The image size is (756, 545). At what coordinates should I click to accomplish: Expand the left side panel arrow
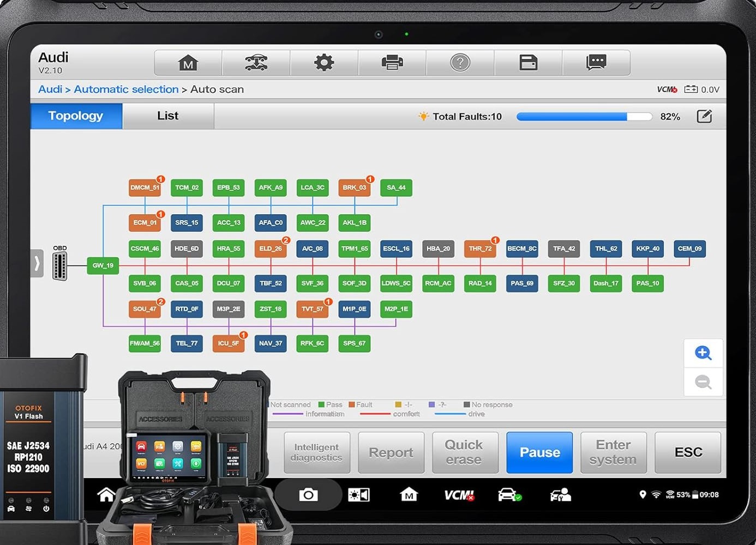click(x=37, y=264)
